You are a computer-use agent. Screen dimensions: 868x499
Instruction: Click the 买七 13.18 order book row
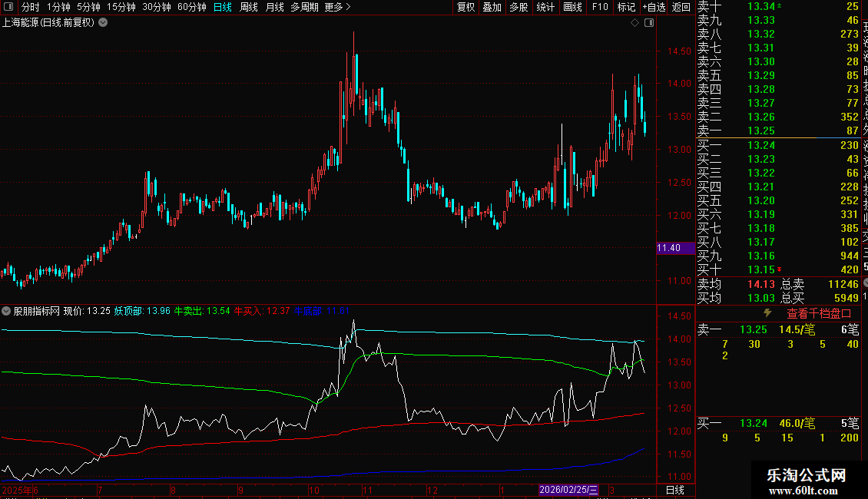coord(778,228)
